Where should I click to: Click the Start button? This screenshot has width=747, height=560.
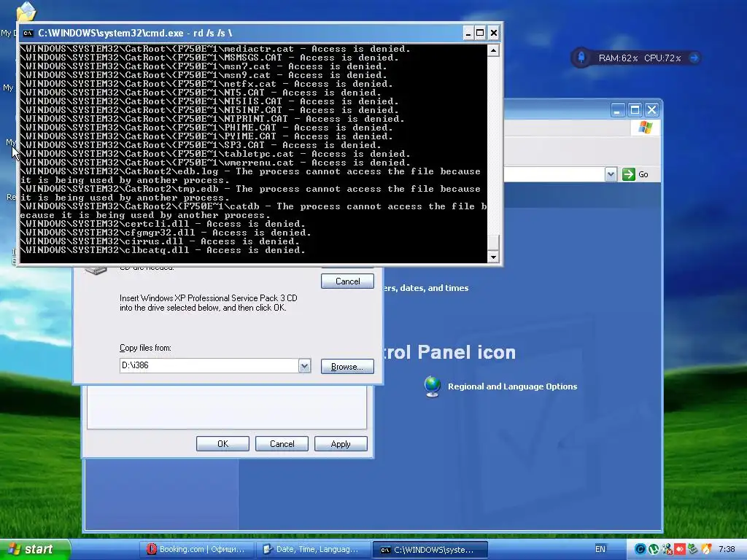pyautogui.click(x=35, y=549)
